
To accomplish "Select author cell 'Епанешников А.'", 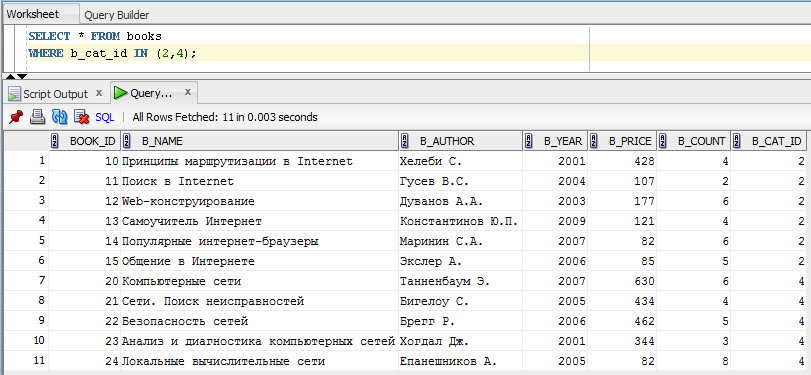I will [461, 361].
